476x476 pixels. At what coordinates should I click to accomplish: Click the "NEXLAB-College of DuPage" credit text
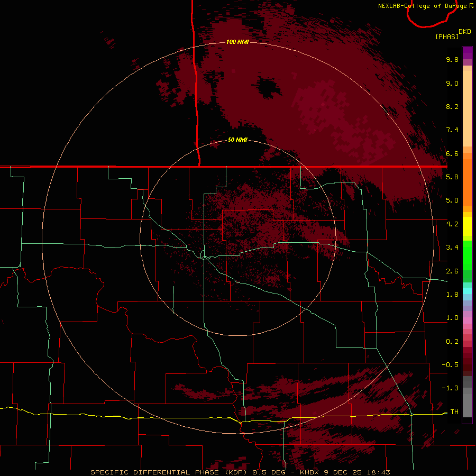[x=423, y=6]
